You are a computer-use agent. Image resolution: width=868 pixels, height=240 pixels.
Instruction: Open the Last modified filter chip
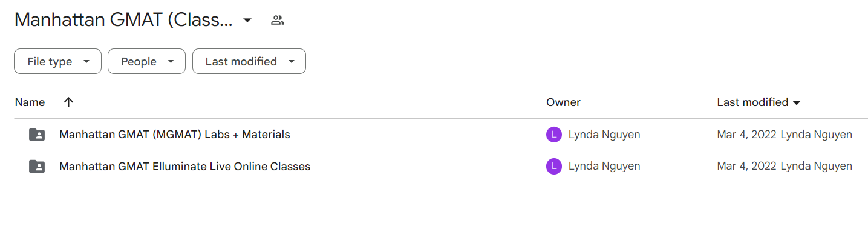(249, 61)
